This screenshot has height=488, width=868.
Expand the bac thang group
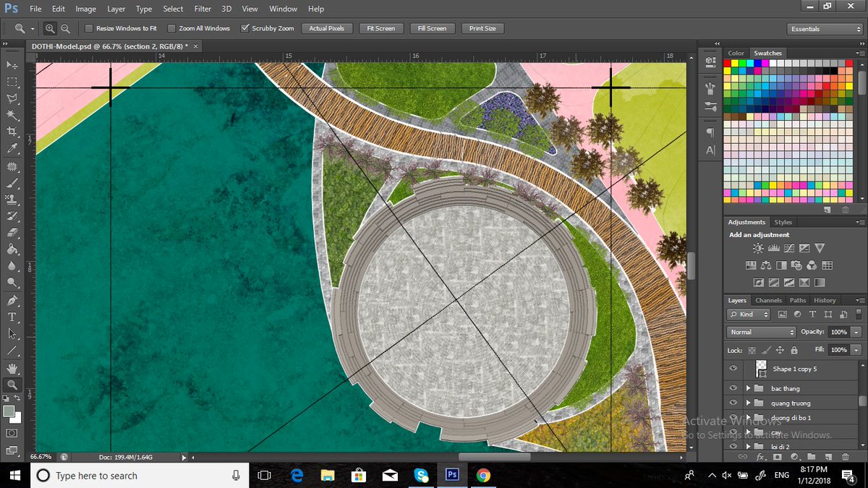749,389
